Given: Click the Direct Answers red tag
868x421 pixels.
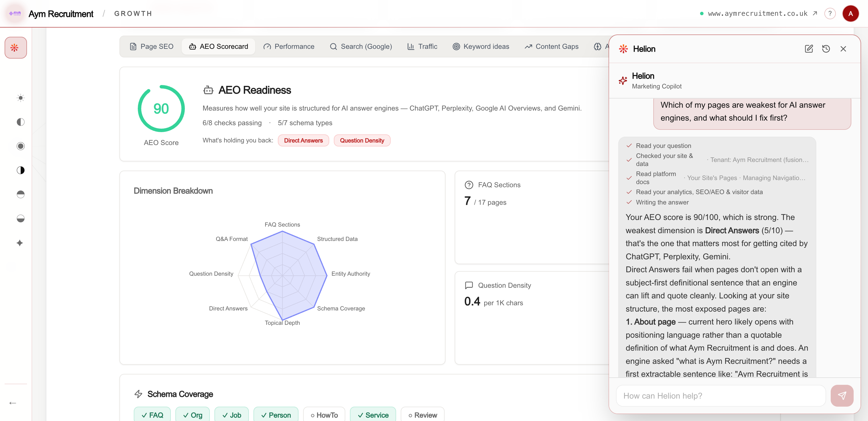Looking at the screenshot, I should coord(303,140).
